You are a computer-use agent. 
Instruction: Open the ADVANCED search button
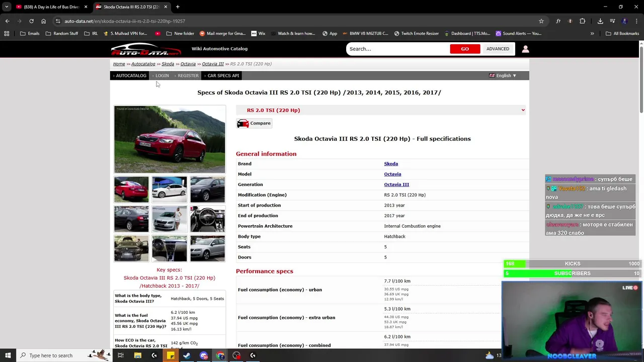(498, 49)
